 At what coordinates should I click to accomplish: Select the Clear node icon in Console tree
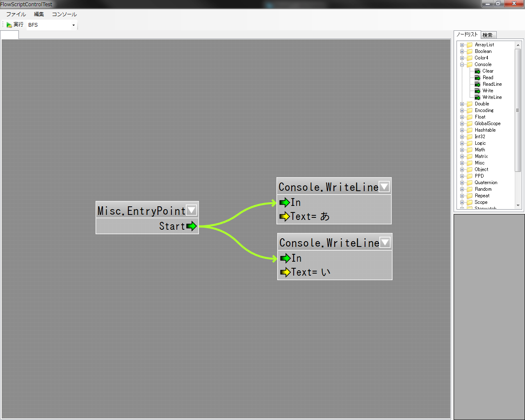click(x=477, y=71)
